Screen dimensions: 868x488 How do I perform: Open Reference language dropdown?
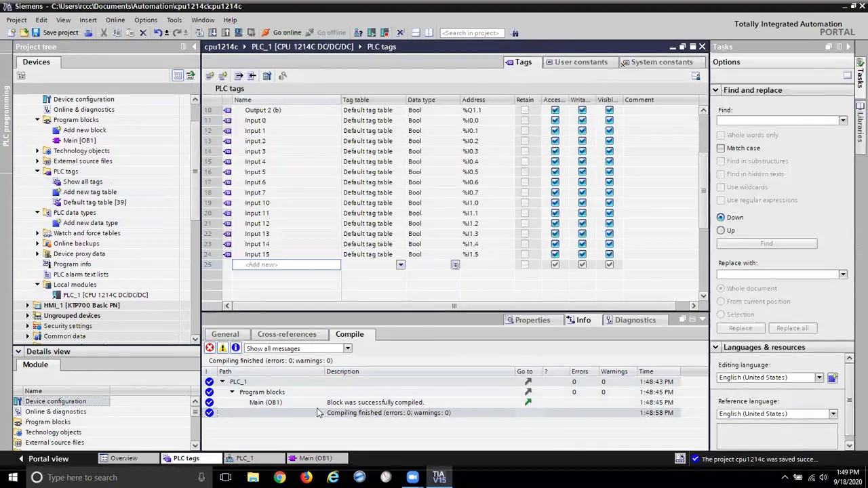(833, 414)
